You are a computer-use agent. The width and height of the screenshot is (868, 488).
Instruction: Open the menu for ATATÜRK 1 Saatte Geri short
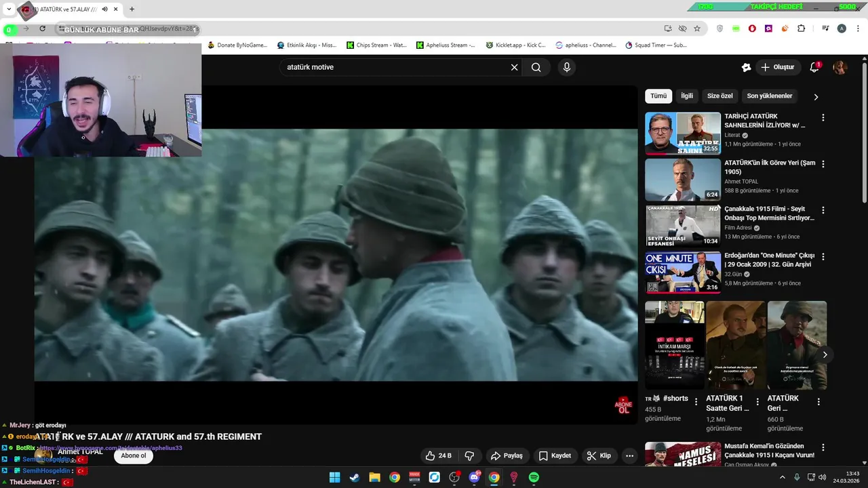tap(757, 402)
